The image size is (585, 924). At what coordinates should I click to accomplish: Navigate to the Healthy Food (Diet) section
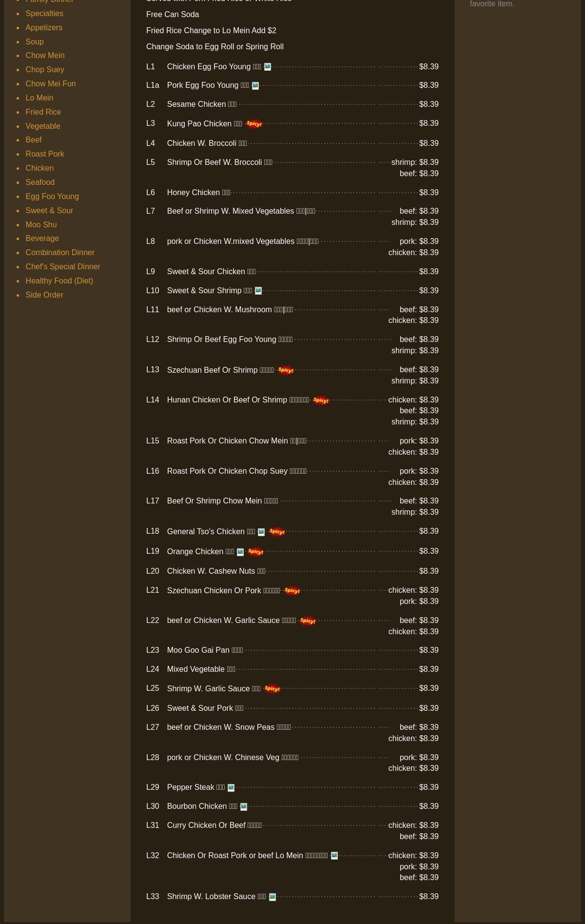pos(59,281)
